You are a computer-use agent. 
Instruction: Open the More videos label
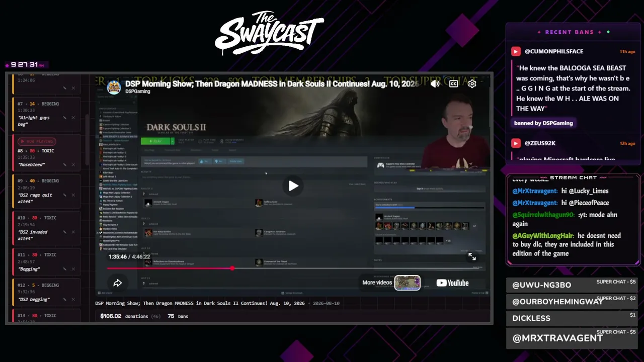[x=377, y=283]
